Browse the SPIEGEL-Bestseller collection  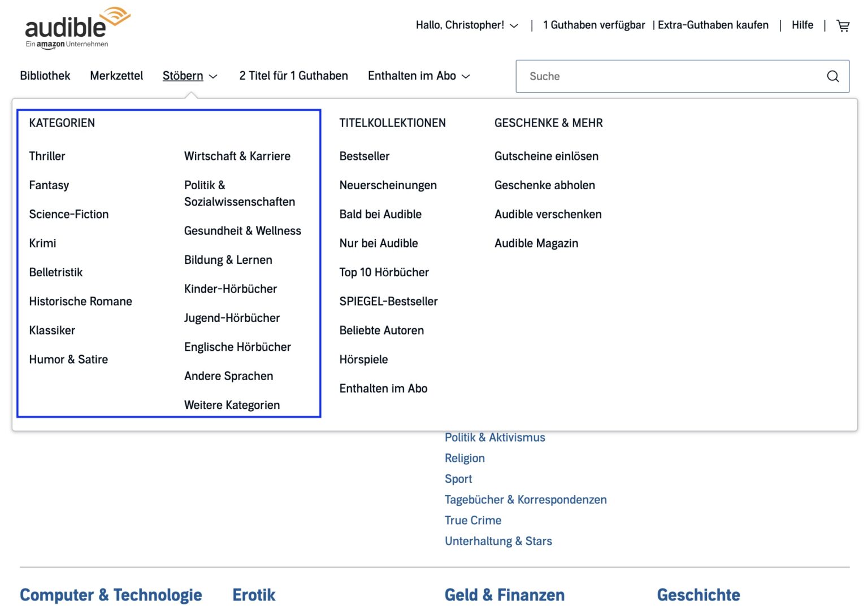pos(388,301)
